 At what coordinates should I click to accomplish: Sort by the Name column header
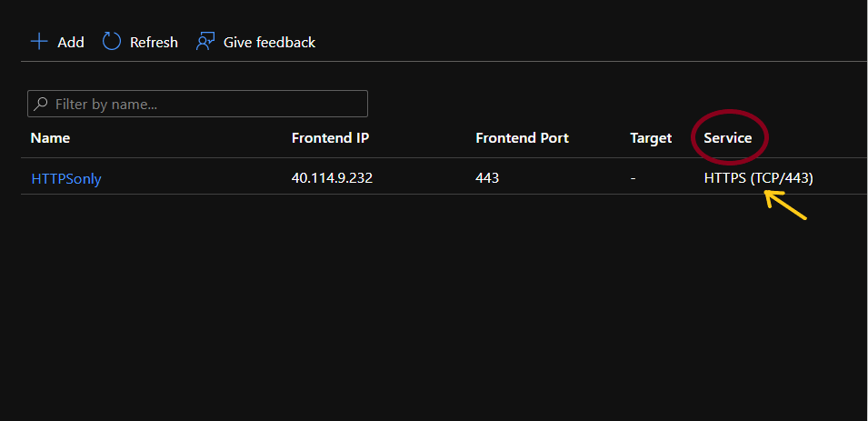(x=50, y=138)
